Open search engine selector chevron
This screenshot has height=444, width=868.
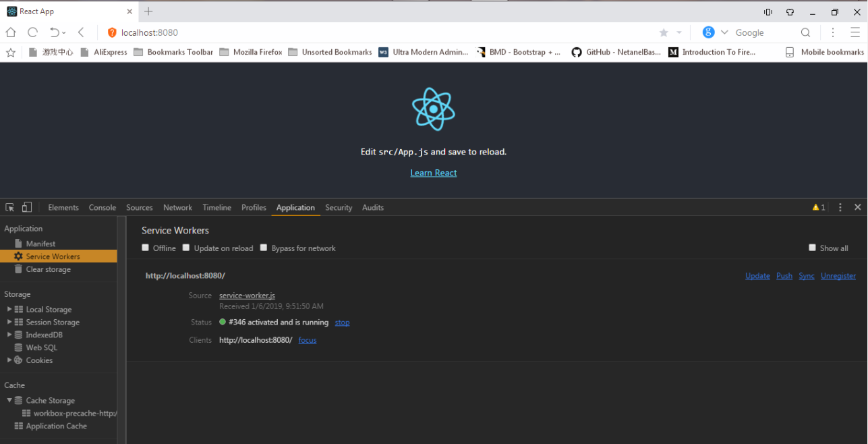(724, 32)
